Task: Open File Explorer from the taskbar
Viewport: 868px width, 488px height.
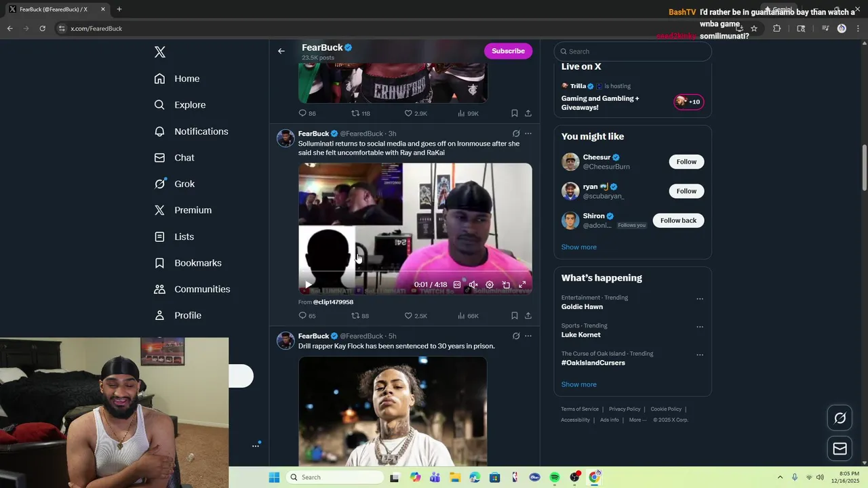Action: tap(455, 477)
